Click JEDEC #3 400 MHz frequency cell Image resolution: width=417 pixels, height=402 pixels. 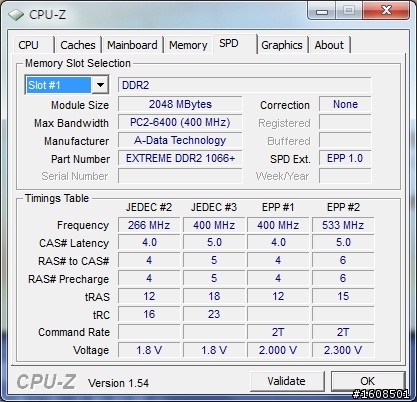click(x=214, y=225)
